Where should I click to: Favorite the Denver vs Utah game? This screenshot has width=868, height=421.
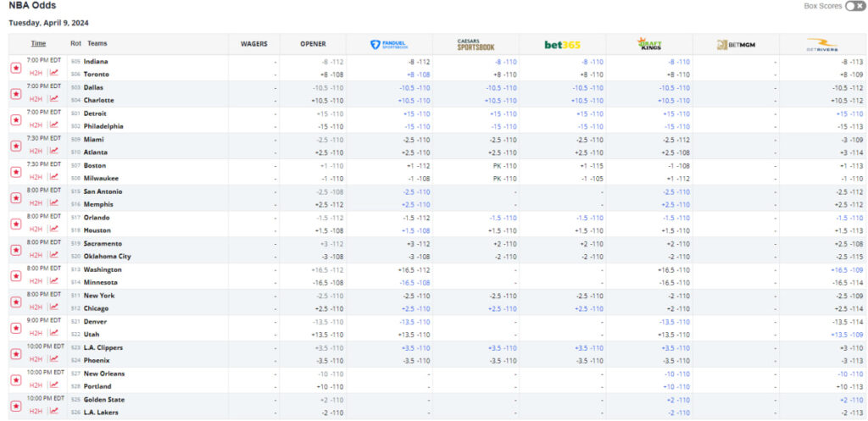(15, 329)
